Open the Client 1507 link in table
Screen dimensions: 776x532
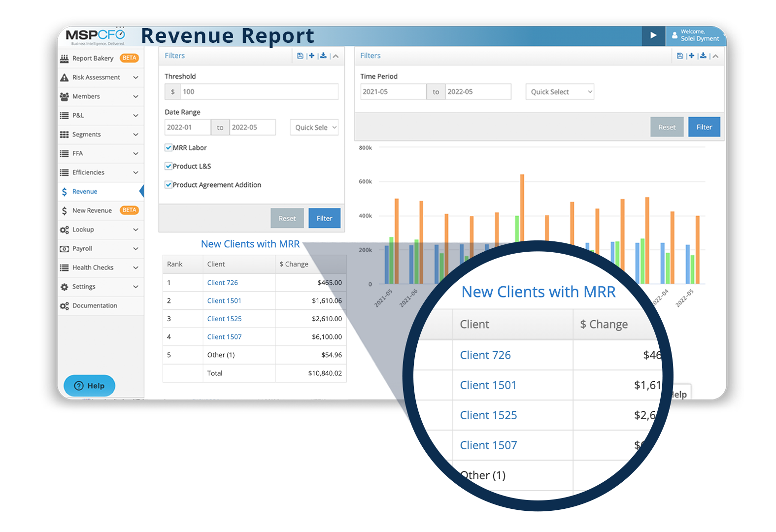tap(224, 337)
